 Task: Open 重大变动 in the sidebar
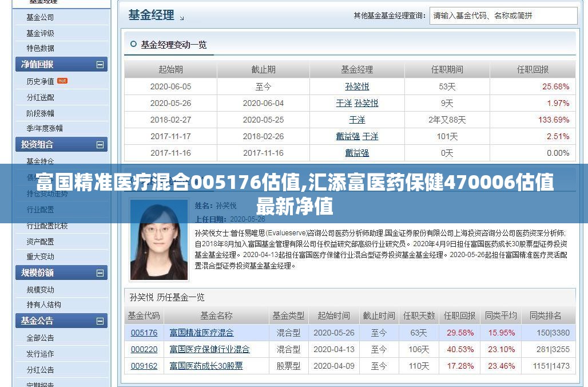coord(40,256)
